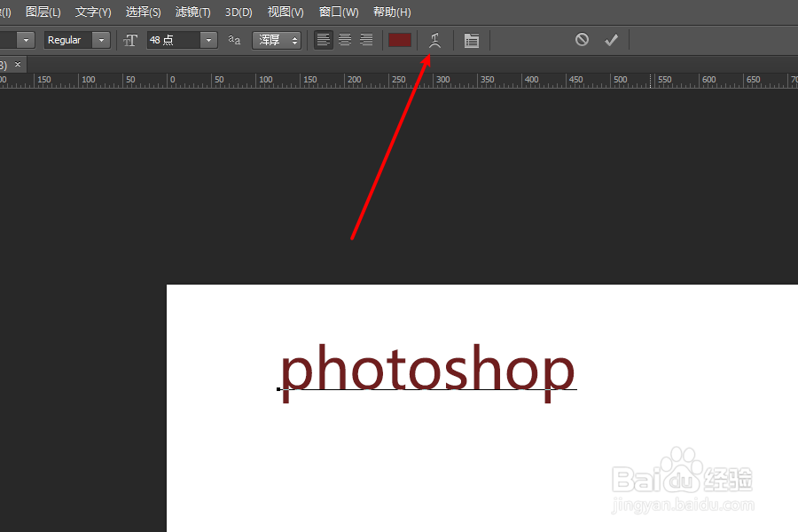The image size is (798, 532).
Task: Click the font size T icon
Action: pos(130,40)
